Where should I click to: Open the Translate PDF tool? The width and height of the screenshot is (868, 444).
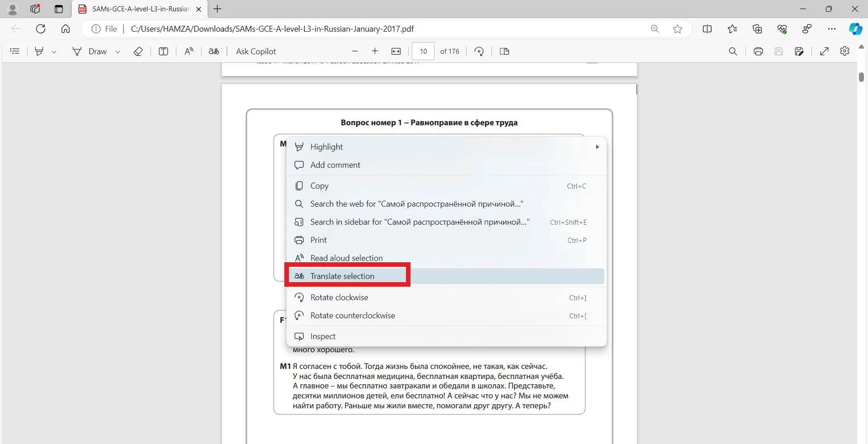click(213, 51)
